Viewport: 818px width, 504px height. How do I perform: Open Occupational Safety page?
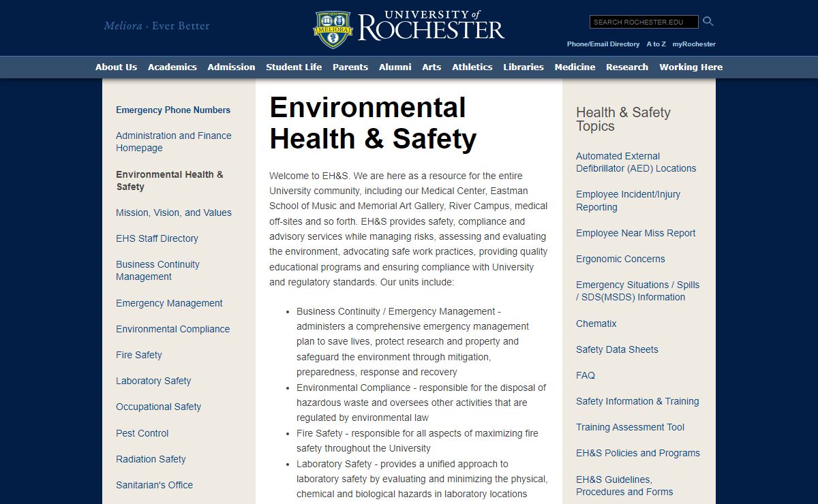click(x=158, y=407)
